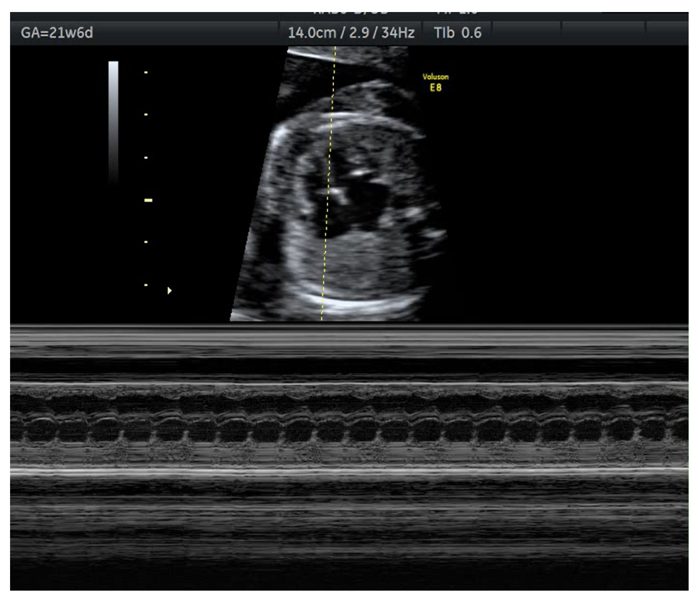Click the bottom depth scale tick

pyautogui.click(x=146, y=285)
